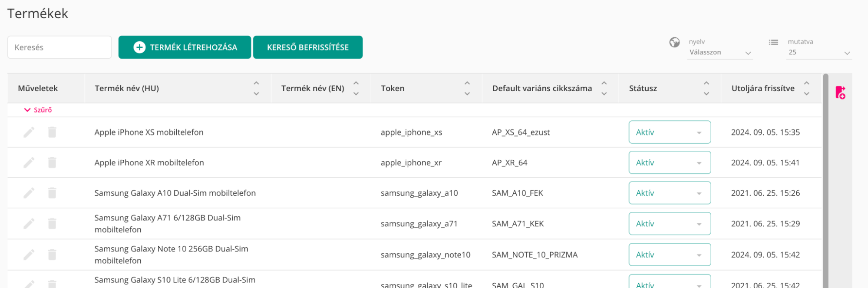The width and height of the screenshot is (868, 288).
Task: Expand the Szűrő filter row
Action: [x=38, y=110]
